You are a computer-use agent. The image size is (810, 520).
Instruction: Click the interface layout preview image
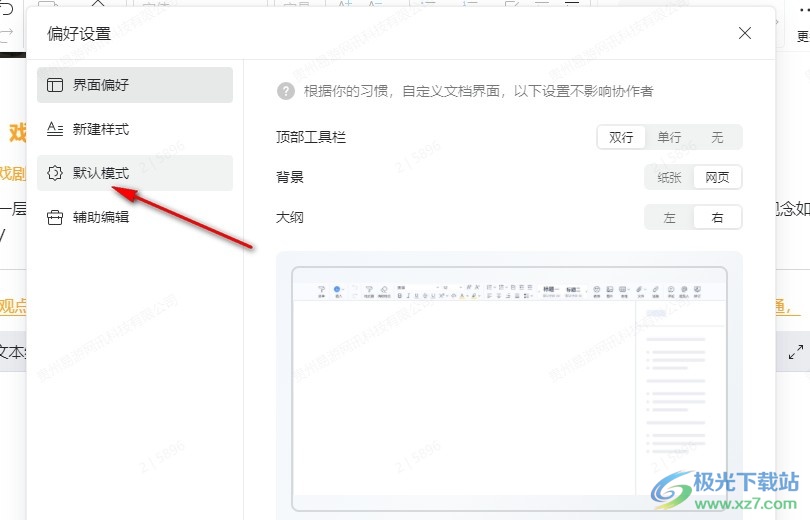(x=509, y=388)
